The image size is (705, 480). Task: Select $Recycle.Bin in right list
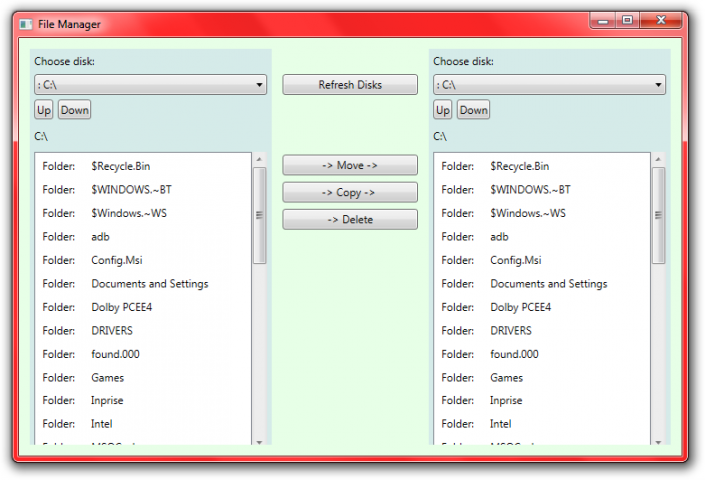(x=542, y=166)
